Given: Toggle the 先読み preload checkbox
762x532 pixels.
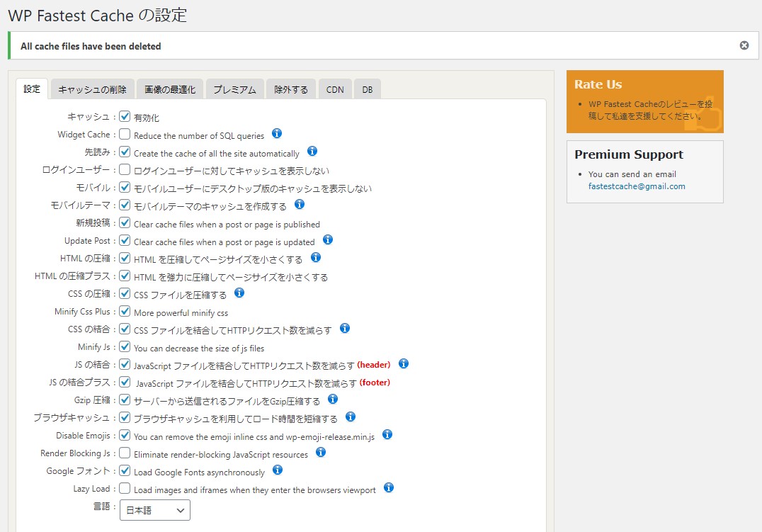Looking at the screenshot, I should [x=125, y=152].
